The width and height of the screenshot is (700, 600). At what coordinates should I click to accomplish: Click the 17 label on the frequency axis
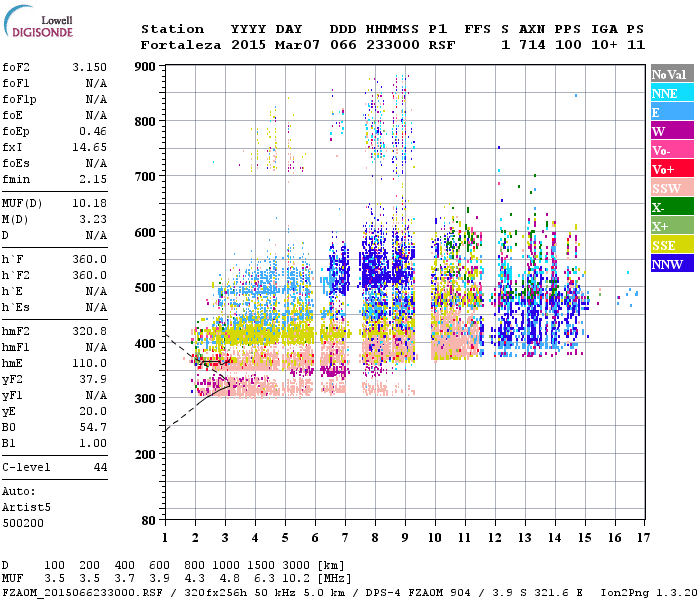[643, 537]
